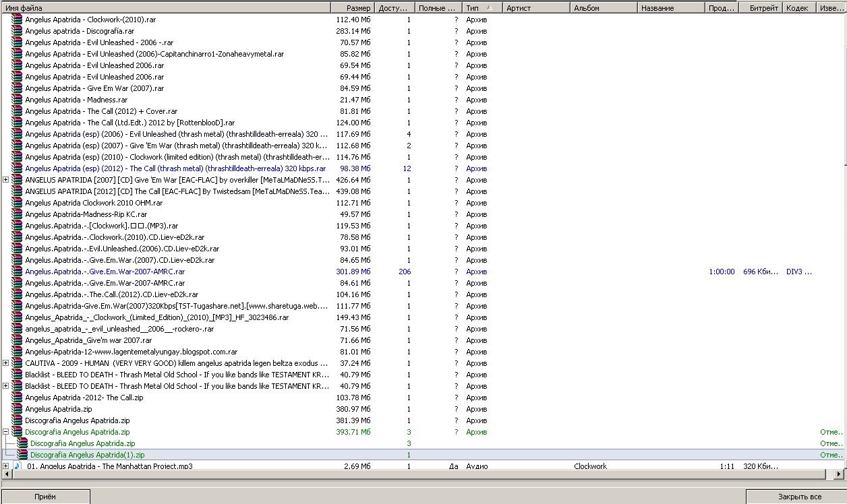Click archive icon of [Clockwork] (MP3).rar row

[x=17, y=226]
